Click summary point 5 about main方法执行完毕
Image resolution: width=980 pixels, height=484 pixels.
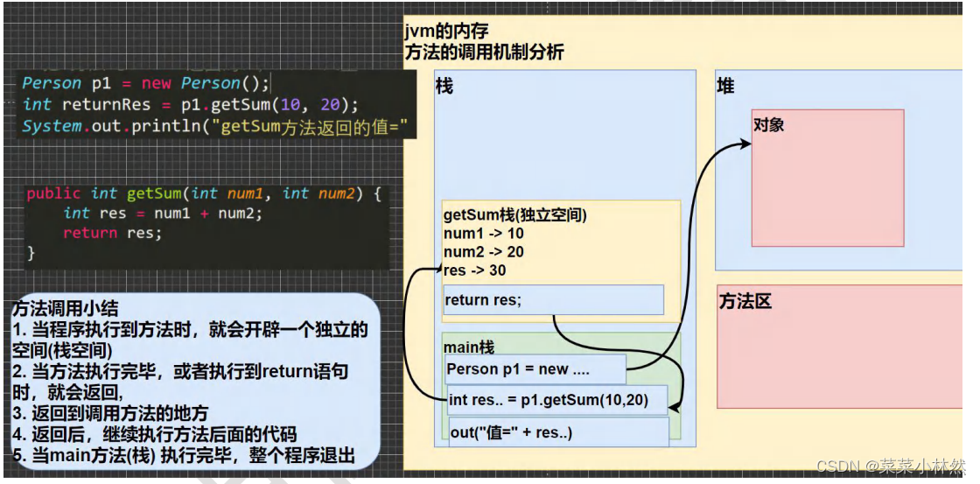[x=184, y=454]
